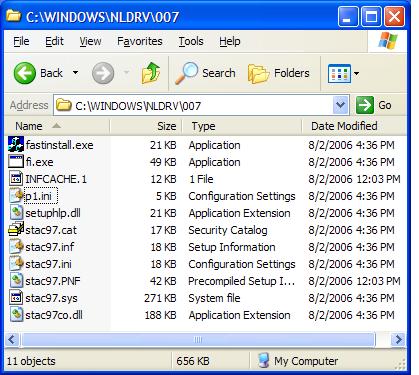The width and height of the screenshot is (419, 375).
Task: Select the fi.exe application icon
Action: tap(16, 162)
